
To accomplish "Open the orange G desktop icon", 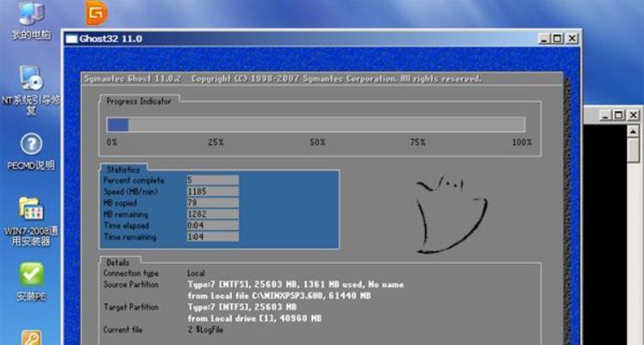I will (x=96, y=13).
